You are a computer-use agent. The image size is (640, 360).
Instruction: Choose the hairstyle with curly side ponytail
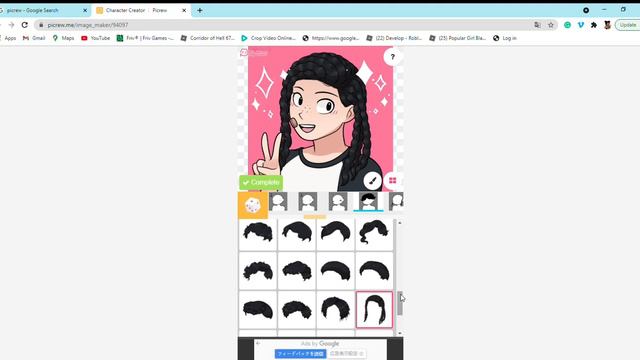click(x=374, y=233)
